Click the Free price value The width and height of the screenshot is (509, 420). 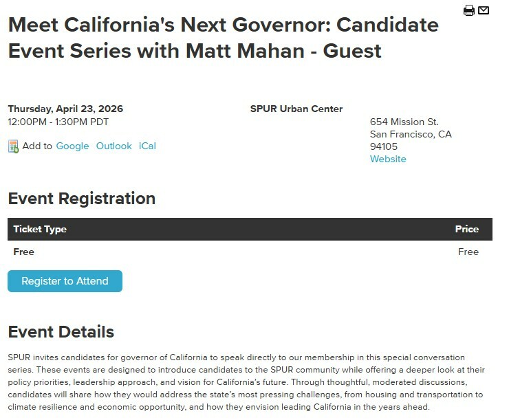468,252
